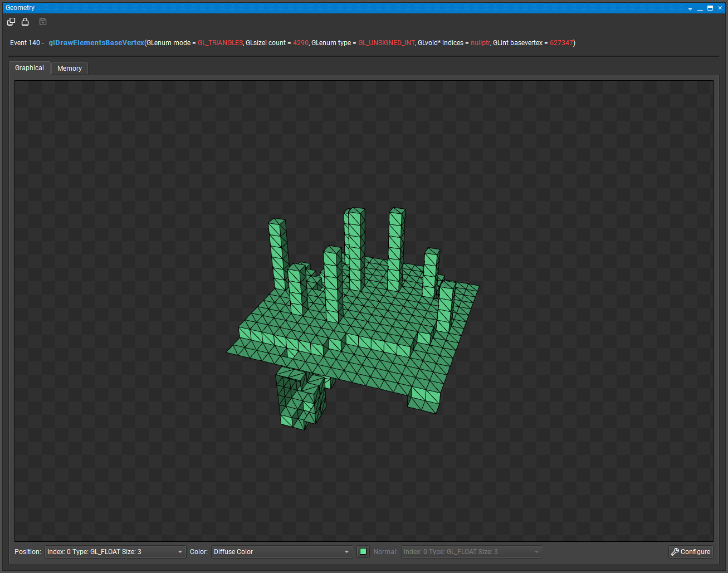Open the Normal attribute dropdown
The image size is (728, 573).
471,552
